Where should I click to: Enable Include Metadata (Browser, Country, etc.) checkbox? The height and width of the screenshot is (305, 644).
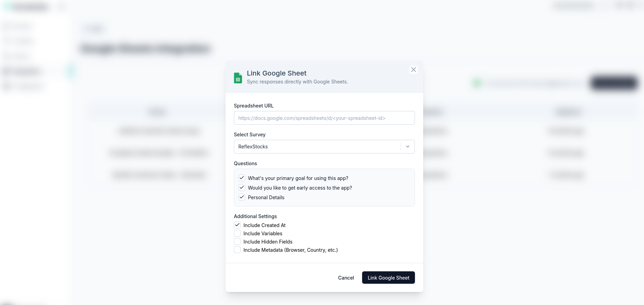pyautogui.click(x=237, y=250)
